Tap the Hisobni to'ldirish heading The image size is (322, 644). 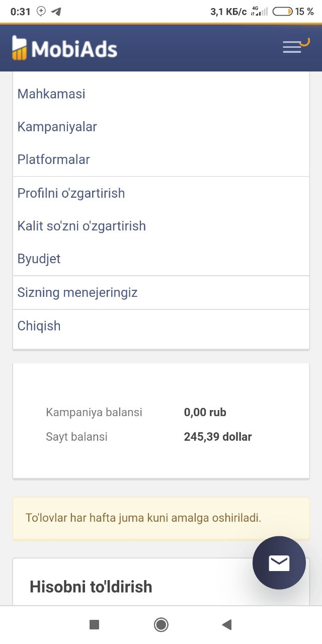[91, 587]
